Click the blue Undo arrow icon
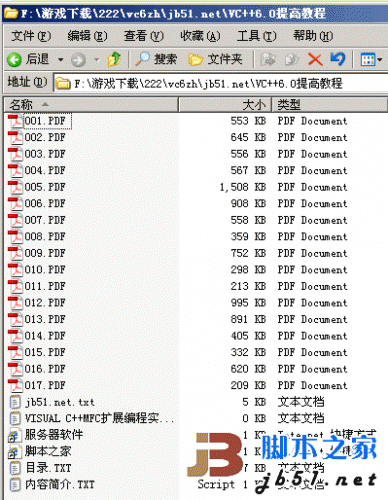 337,59
